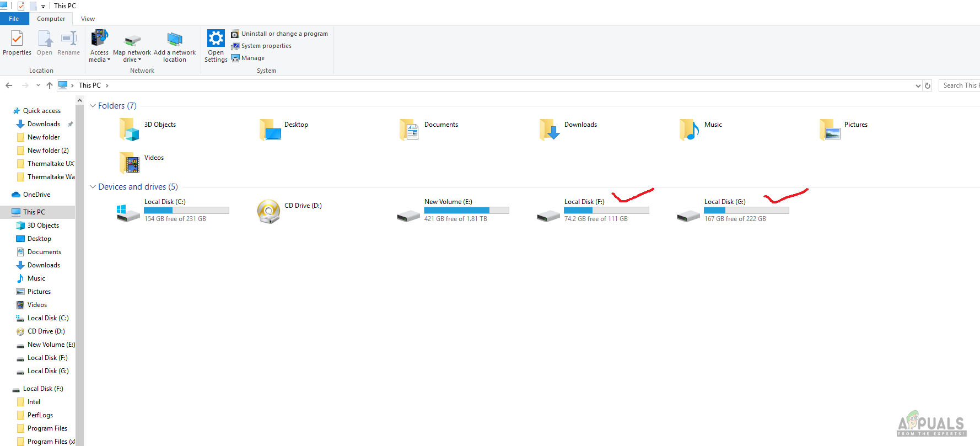
Task: Refresh the This PC view
Action: click(928, 85)
